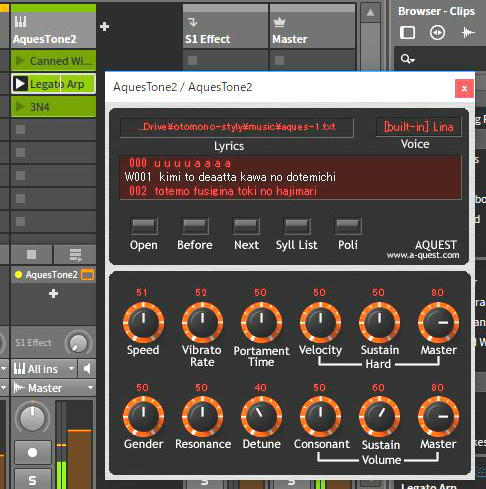Click the Volume Sustain knob

379,416
